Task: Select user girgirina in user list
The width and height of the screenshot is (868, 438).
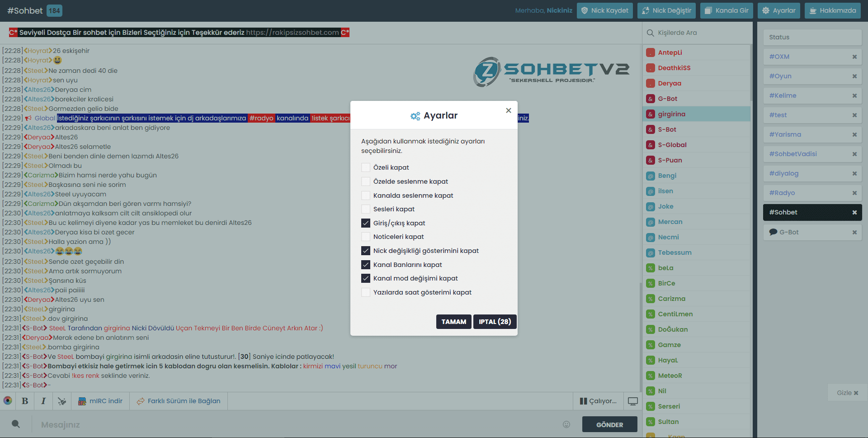Action: click(x=696, y=114)
